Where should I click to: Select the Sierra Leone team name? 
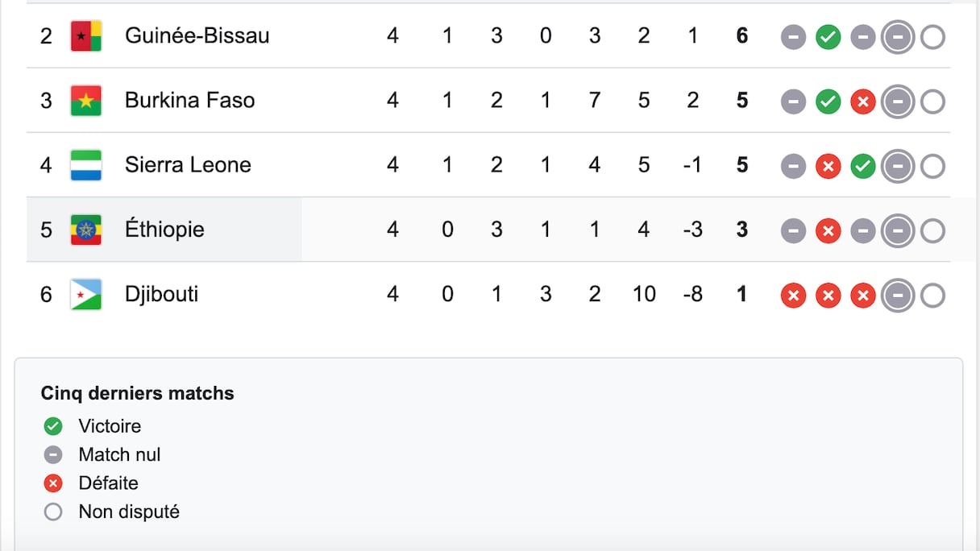pyautogui.click(x=188, y=164)
